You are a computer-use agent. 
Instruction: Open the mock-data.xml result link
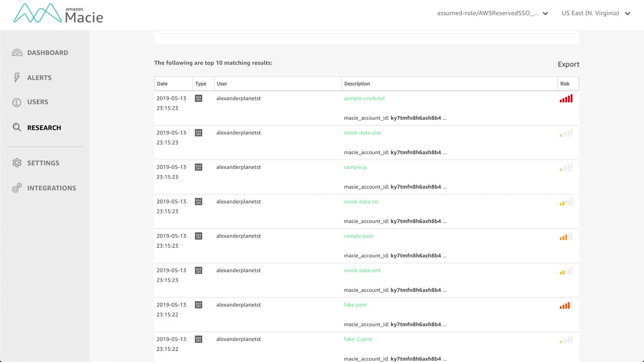(362, 270)
